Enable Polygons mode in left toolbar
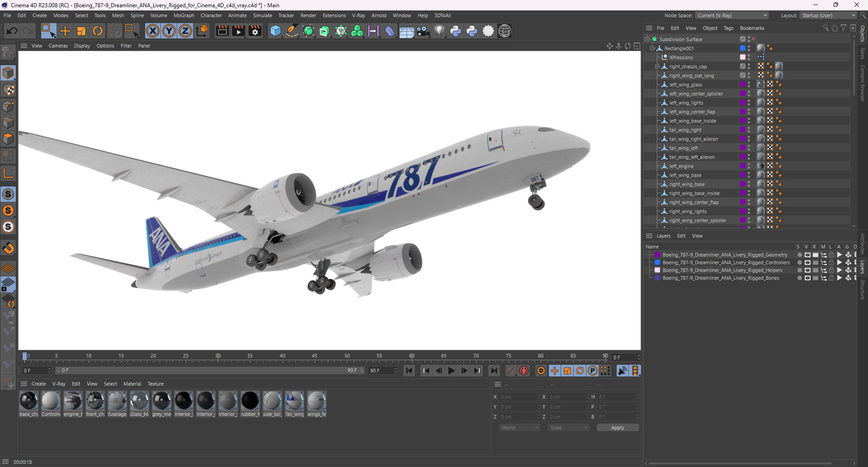868x467 pixels. [x=8, y=139]
